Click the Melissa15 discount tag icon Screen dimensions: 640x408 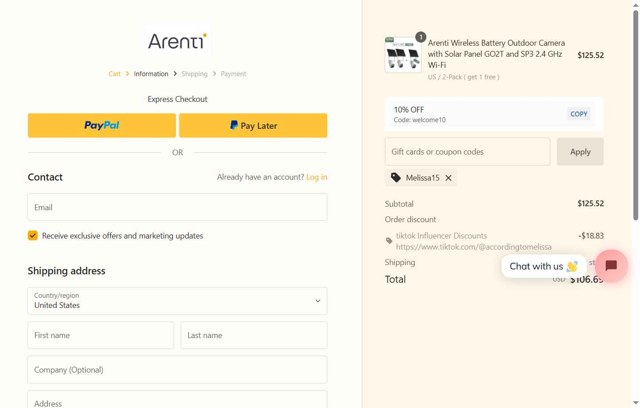click(396, 177)
